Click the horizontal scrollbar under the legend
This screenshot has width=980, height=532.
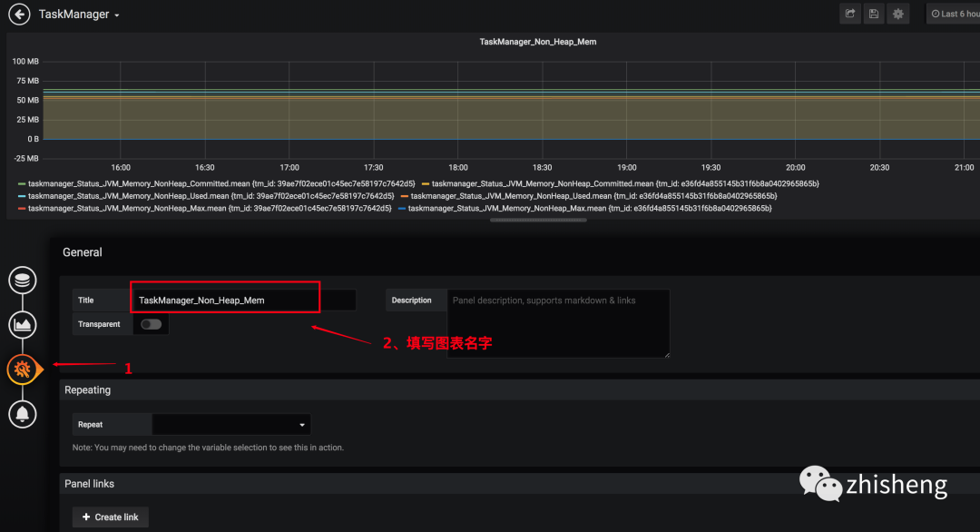pyautogui.click(x=538, y=220)
